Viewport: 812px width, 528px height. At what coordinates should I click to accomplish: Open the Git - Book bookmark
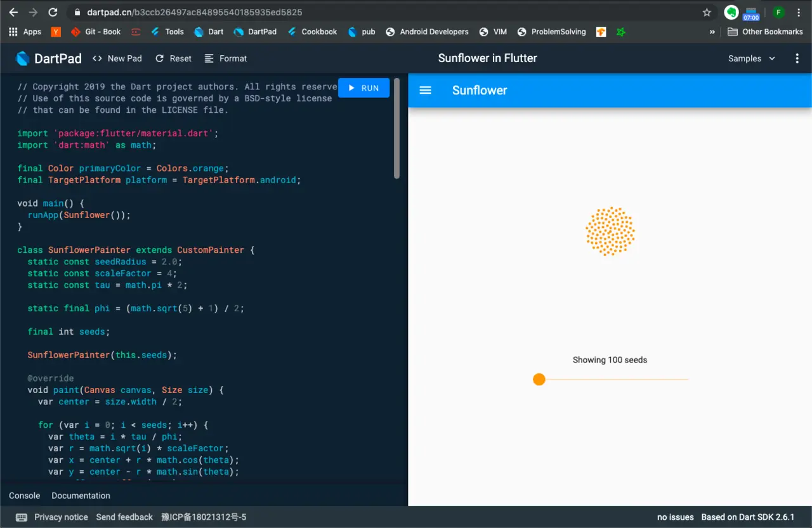click(x=96, y=32)
